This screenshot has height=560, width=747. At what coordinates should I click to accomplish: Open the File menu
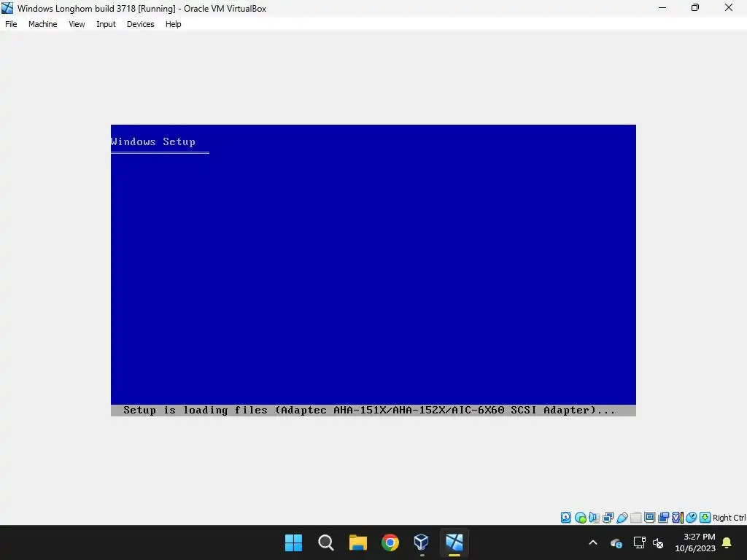click(x=11, y=24)
